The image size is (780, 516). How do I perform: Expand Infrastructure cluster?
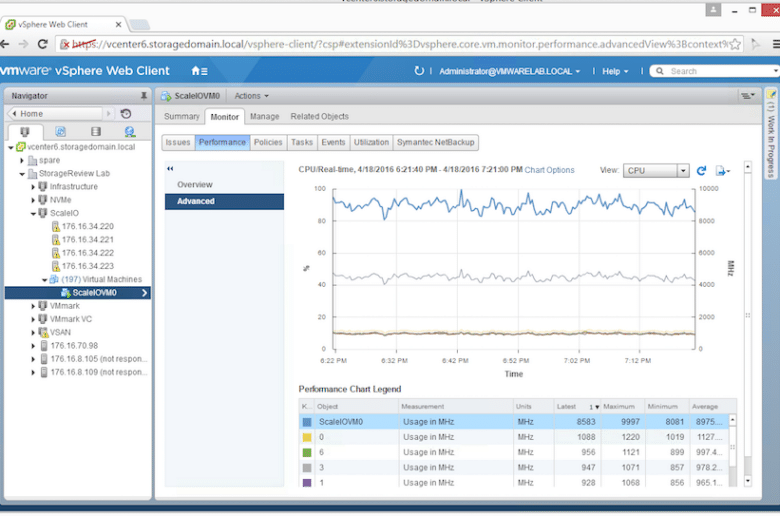point(33,187)
